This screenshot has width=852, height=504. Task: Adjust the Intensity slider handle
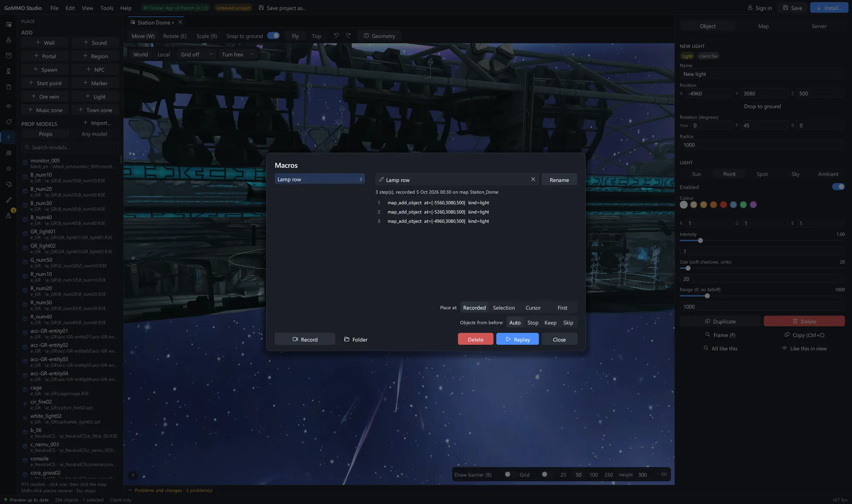click(x=700, y=241)
